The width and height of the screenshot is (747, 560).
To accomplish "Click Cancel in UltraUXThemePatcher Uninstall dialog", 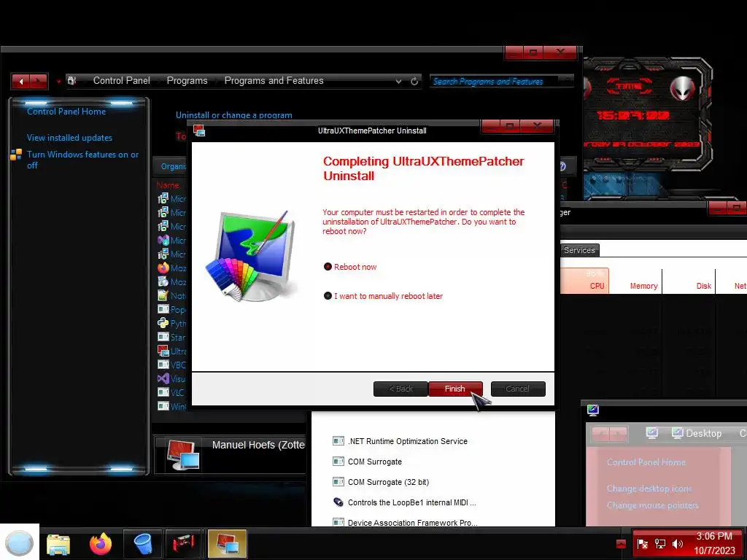I will pyautogui.click(x=517, y=389).
